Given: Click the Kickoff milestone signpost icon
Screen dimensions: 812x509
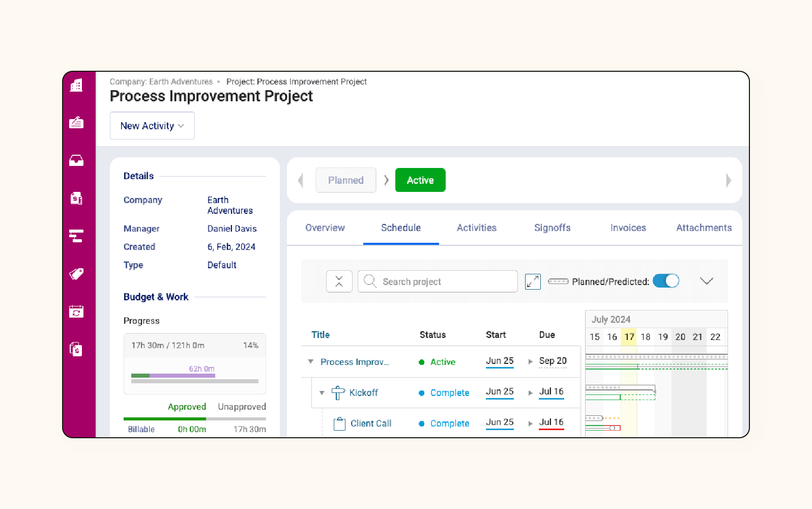Looking at the screenshot, I should tap(338, 393).
